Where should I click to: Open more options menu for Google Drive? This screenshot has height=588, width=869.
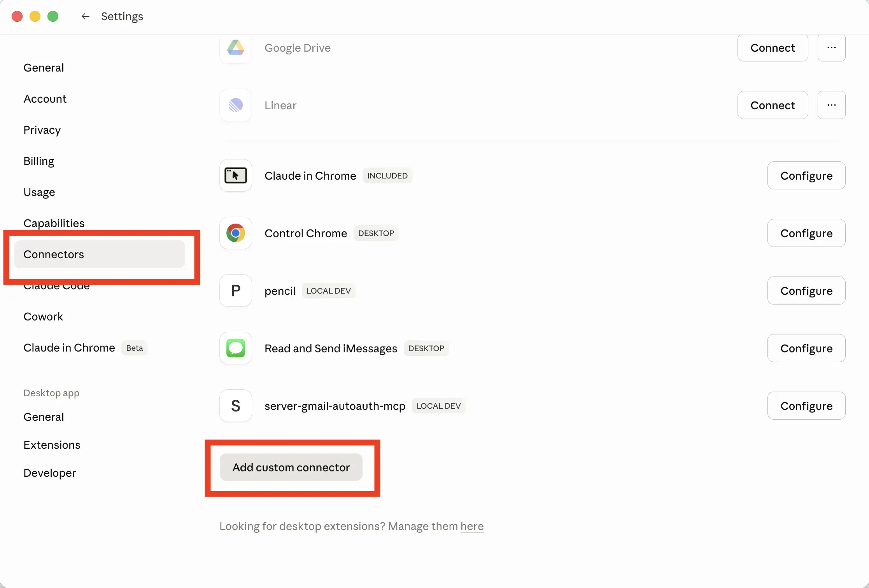click(831, 48)
